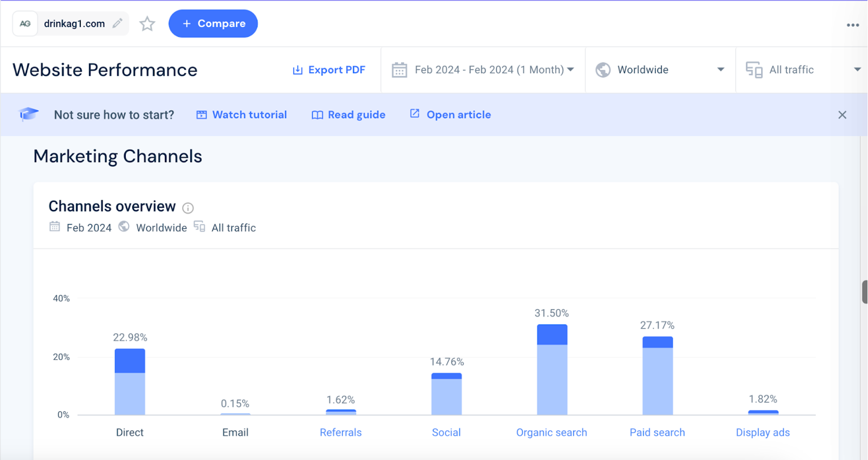The width and height of the screenshot is (868, 460).
Task: Click the calendar icon in date filter
Action: 399,70
